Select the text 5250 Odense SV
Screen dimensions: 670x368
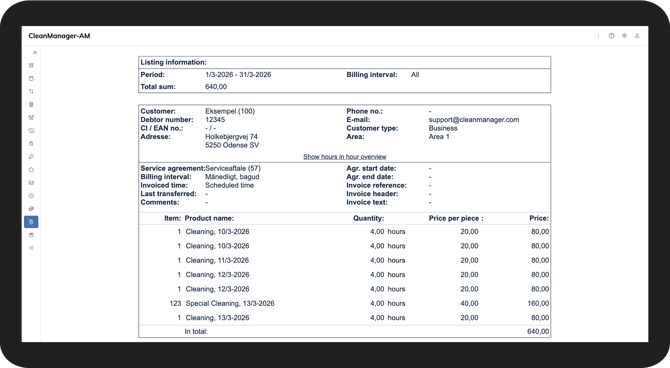(x=232, y=145)
